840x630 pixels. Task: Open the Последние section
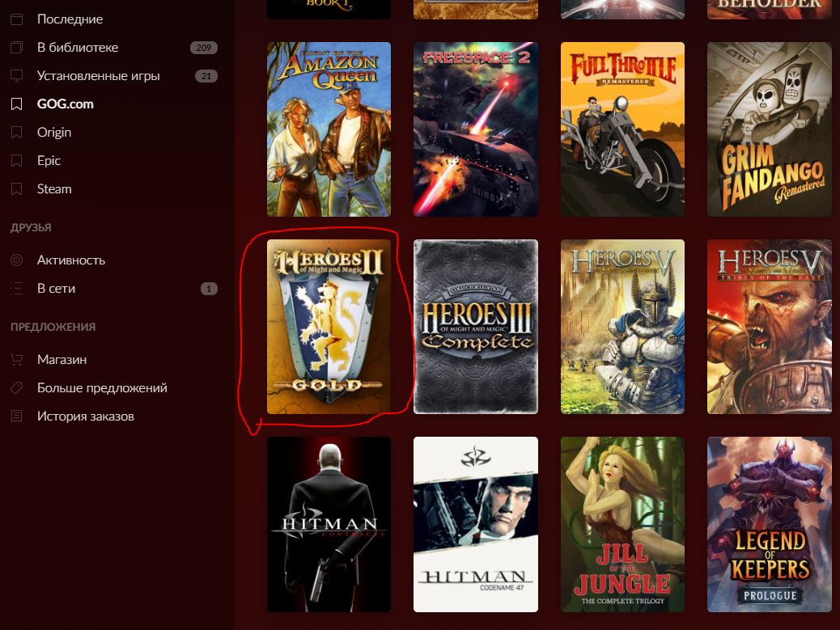70,19
